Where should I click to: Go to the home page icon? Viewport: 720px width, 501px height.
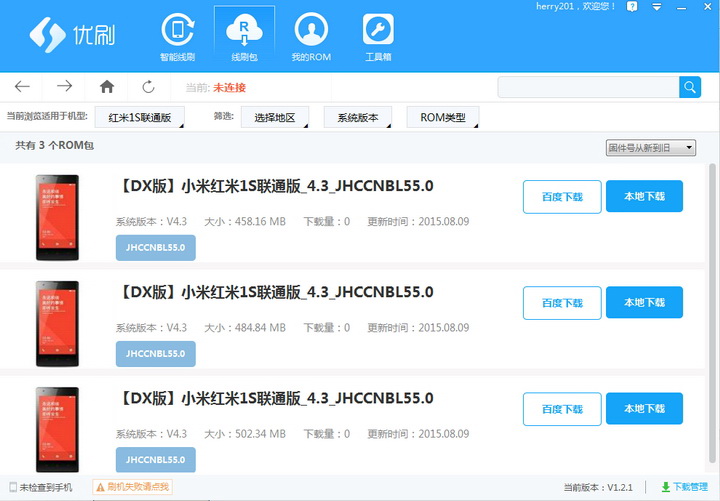pos(107,86)
